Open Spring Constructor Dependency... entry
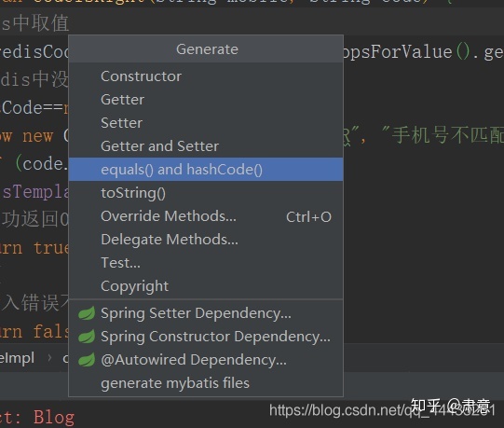 [x=206, y=337]
